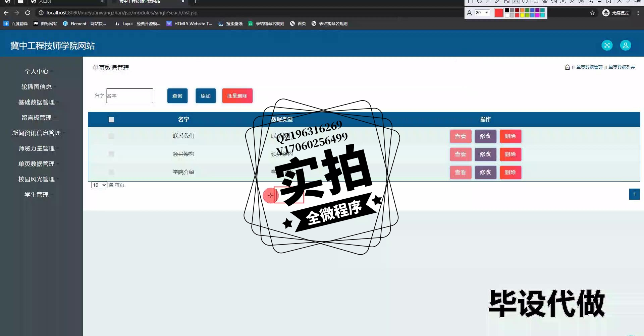The image size is (644, 336).
Task: Open 校园风光管理 sidebar menu
Action: 36,179
